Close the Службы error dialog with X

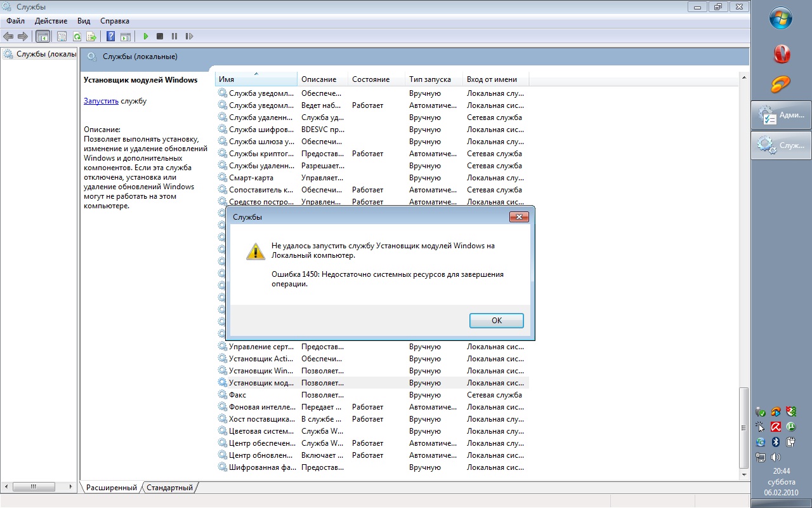pos(519,217)
